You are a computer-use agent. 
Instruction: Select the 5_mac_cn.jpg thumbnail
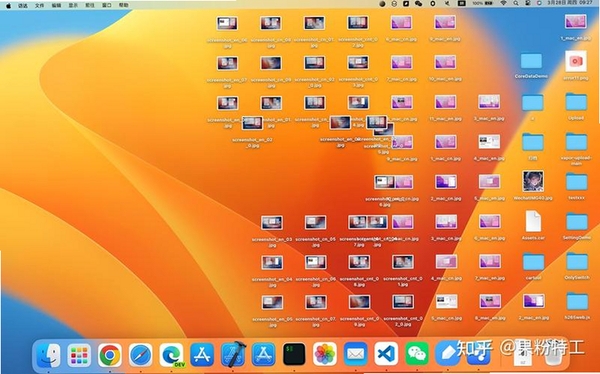pyautogui.click(x=447, y=301)
